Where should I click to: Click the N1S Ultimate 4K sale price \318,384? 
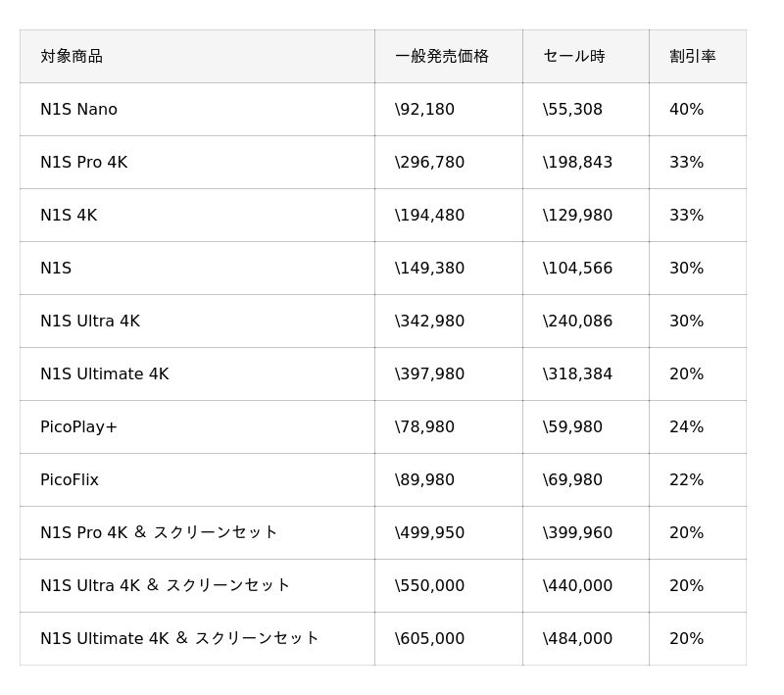pos(577,374)
